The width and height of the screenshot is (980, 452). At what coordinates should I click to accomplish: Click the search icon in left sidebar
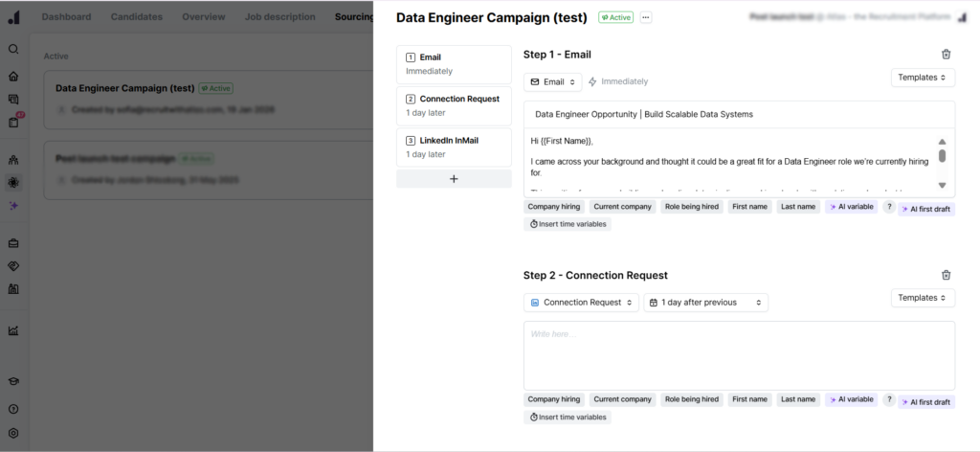coord(13,50)
